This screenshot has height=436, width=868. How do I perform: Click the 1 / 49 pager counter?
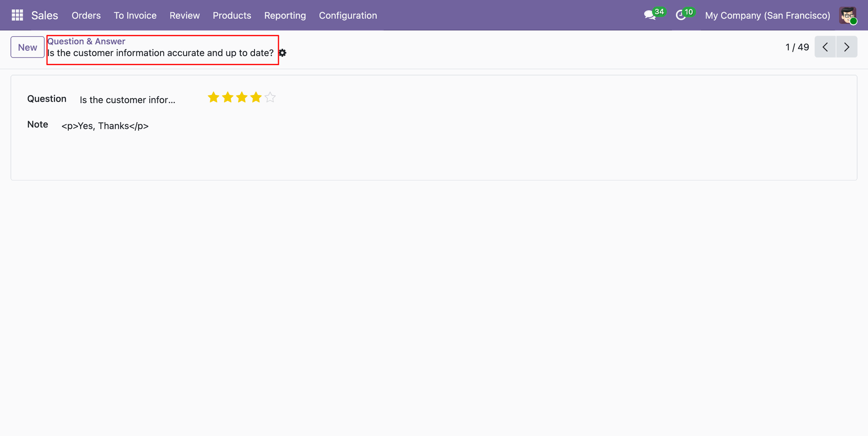pyautogui.click(x=797, y=47)
